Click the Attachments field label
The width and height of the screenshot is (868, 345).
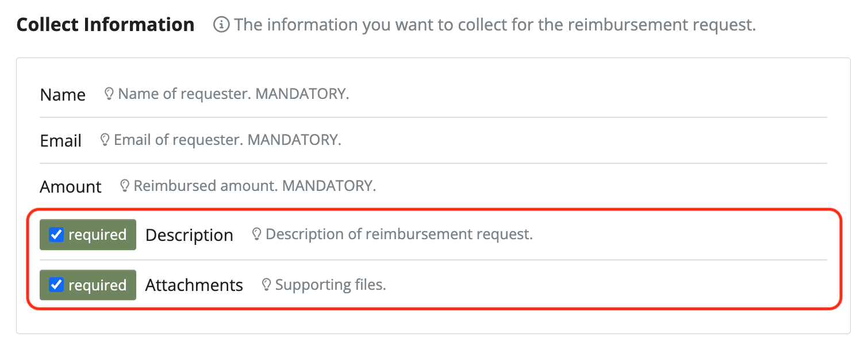(194, 285)
